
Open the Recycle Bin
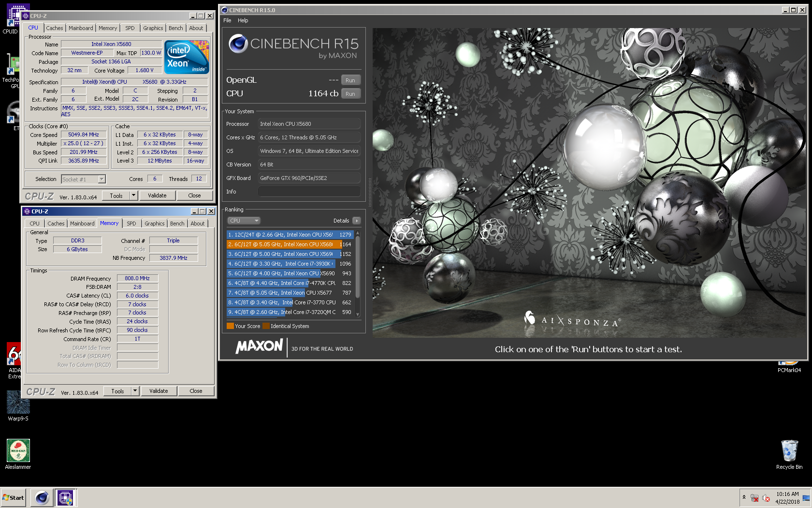(x=789, y=454)
